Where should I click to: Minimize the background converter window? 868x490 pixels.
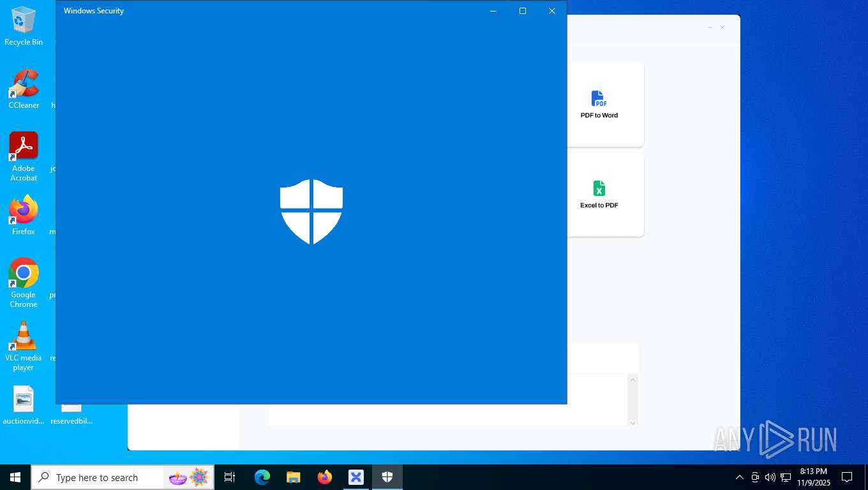pyautogui.click(x=710, y=27)
